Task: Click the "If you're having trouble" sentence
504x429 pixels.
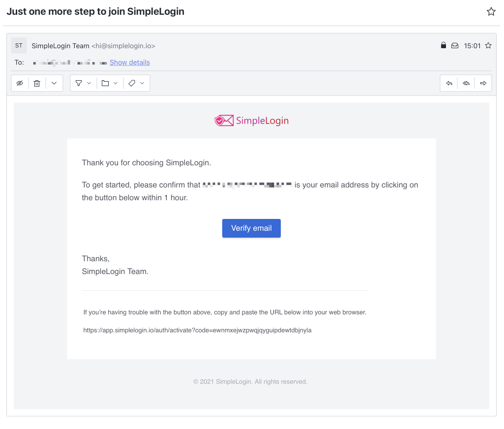Action: click(225, 312)
